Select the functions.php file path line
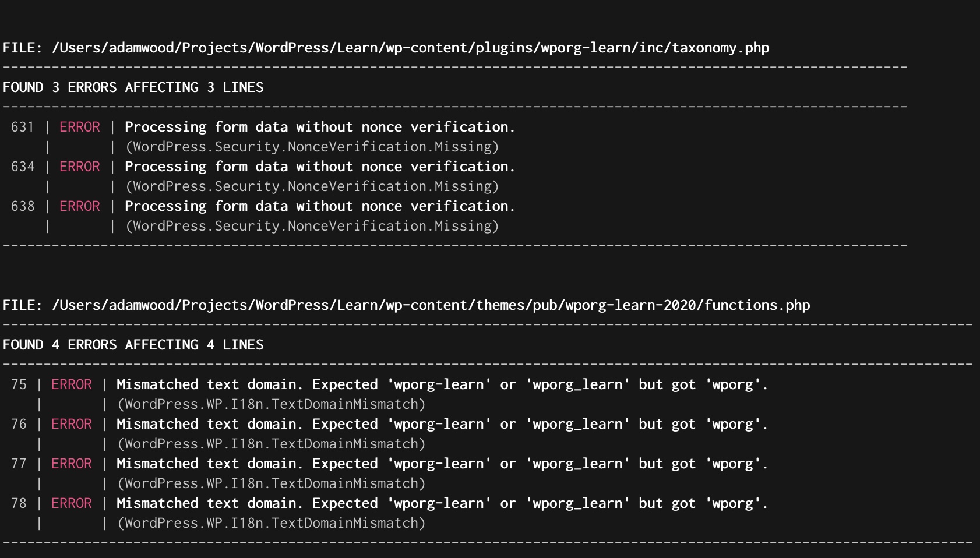The height and width of the screenshot is (558, 980). coord(406,305)
